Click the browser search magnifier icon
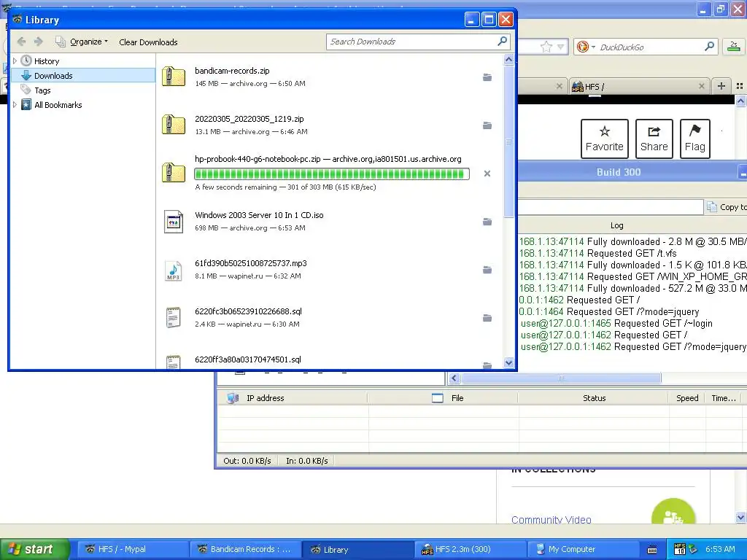 coord(709,47)
